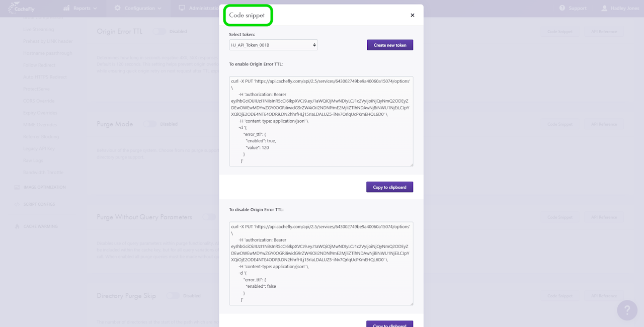The width and height of the screenshot is (644, 327).
Task: Expand the Reports menu chevron
Action: 95,9
